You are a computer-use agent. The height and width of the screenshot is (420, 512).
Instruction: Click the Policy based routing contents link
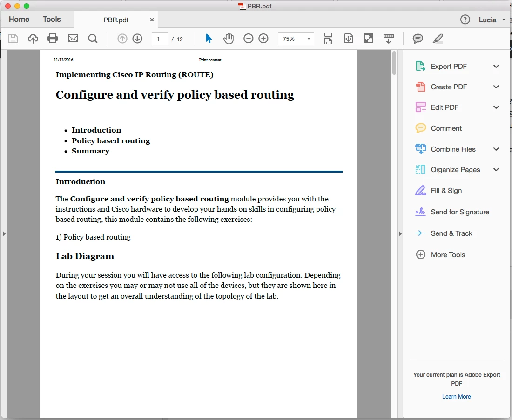point(111,140)
